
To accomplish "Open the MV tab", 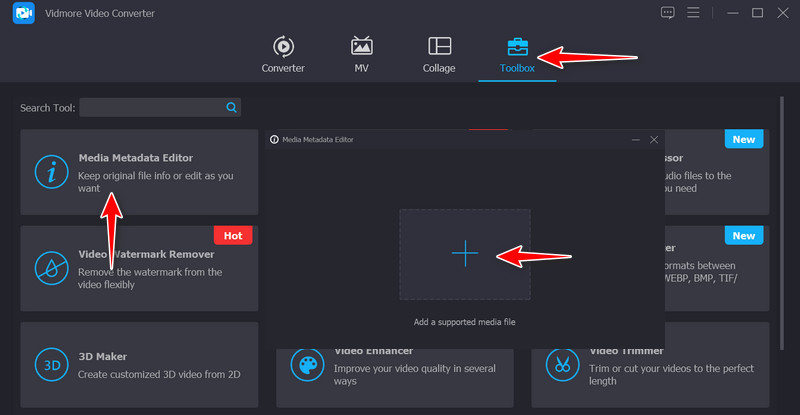I will coord(362,47).
